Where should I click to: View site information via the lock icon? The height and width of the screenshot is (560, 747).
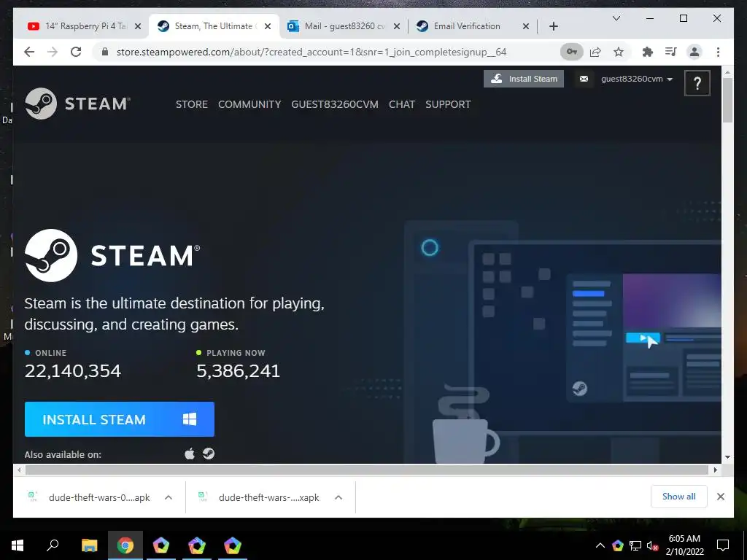(x=105, y=52)
